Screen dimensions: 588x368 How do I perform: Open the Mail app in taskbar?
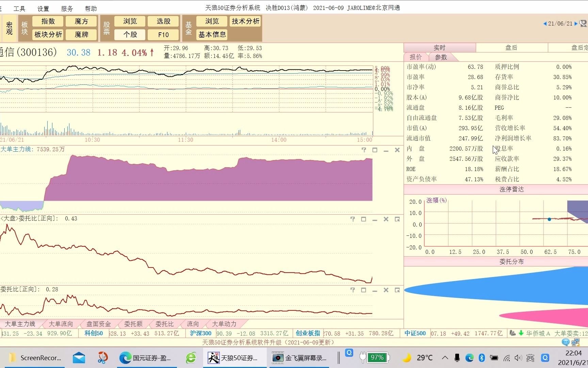tap(79, 357)
